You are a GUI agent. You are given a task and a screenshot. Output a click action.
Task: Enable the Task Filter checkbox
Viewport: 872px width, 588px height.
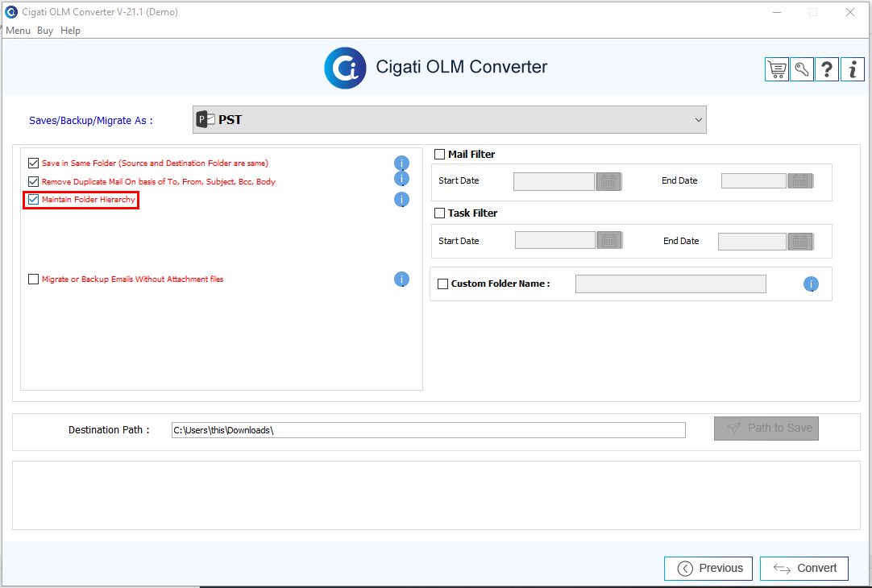(439, 213)
